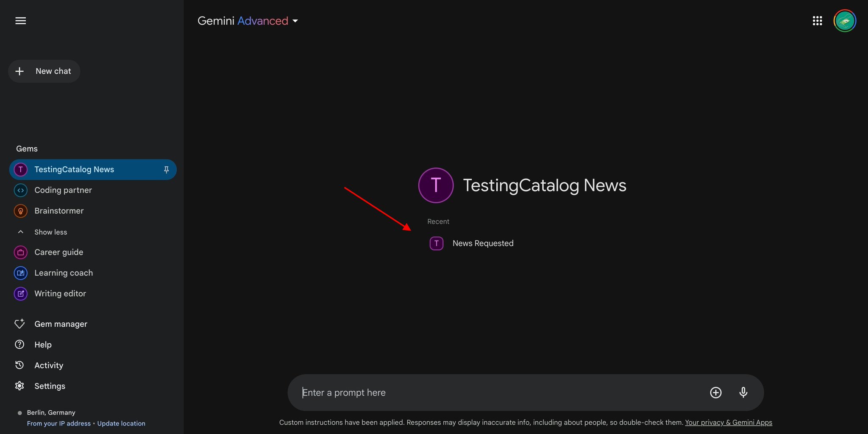Click the Update location link
The height and width of the screenshot is (434, 868).
pos(121,423)
